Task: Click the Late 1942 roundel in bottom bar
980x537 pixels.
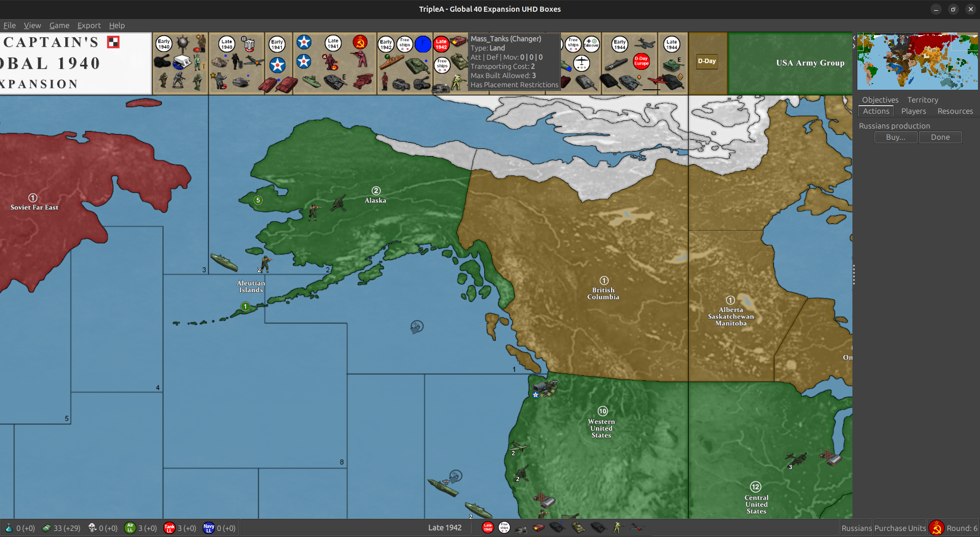Action: tap(487, 527)
